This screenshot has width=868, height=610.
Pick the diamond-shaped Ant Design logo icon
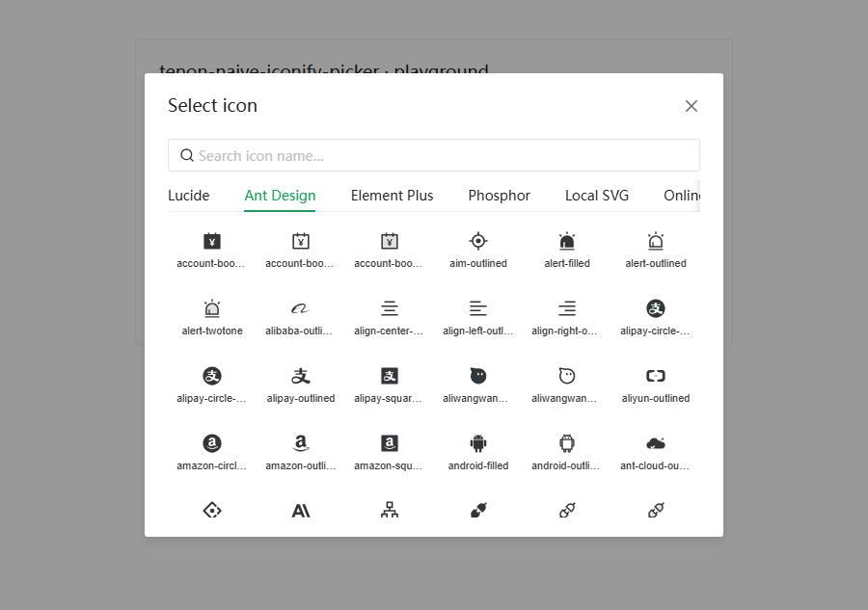point(212,511)
